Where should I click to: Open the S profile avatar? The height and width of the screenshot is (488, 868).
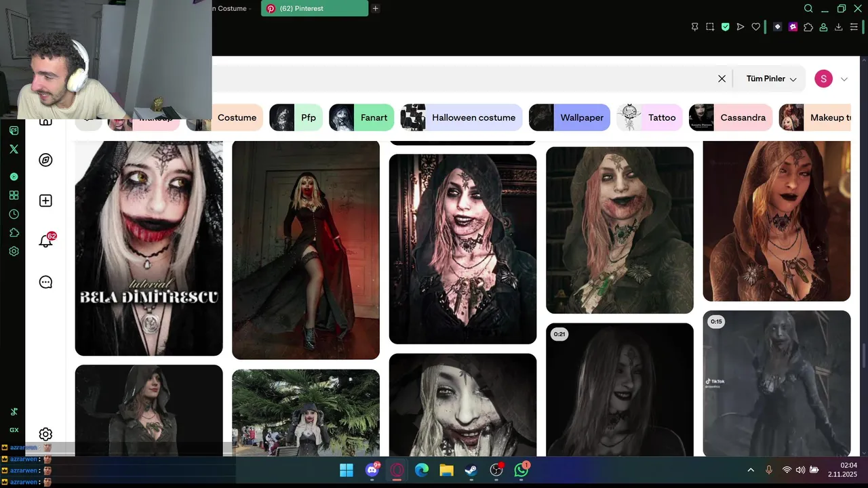point(823,79)
